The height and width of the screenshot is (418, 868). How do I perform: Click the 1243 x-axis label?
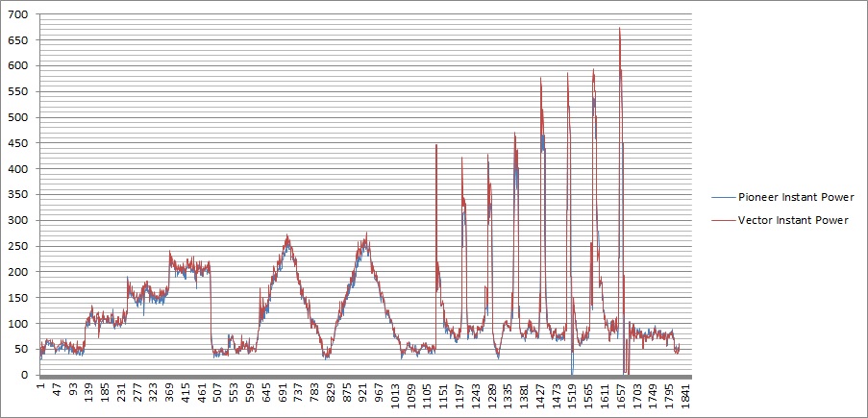click(477, 396)
